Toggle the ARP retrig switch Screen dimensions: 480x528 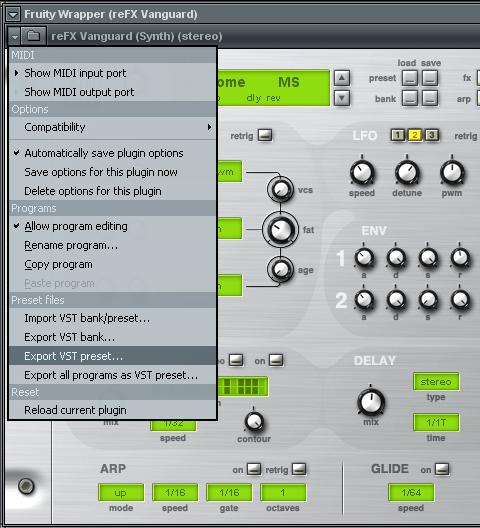click(x=299, y=469)
